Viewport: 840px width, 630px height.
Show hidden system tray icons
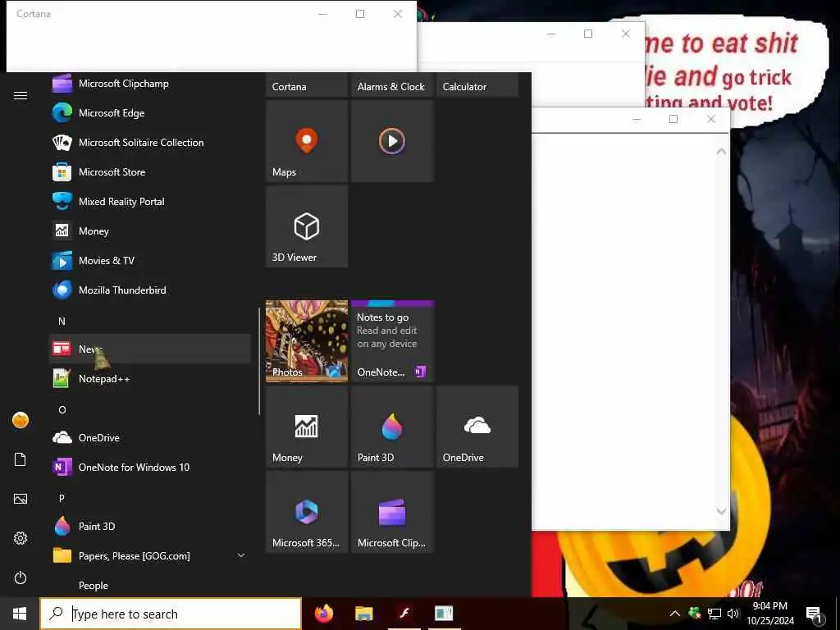tap(675, 614)
